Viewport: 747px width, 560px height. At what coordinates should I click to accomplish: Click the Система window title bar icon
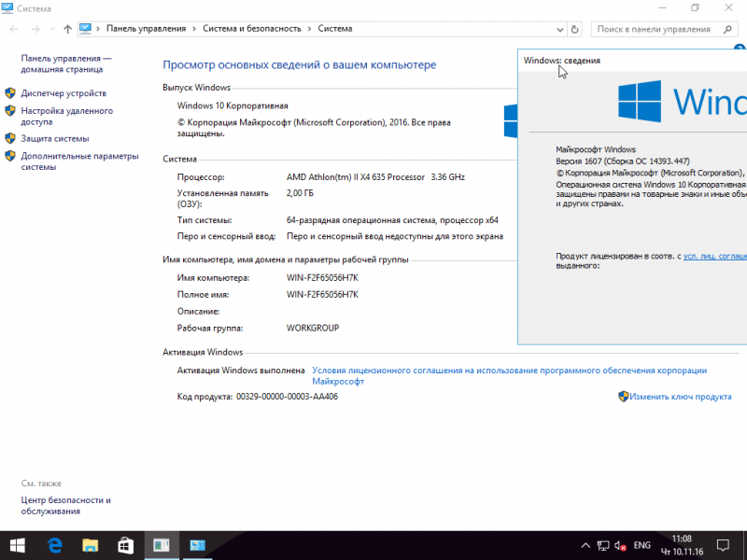coord(7,8)
